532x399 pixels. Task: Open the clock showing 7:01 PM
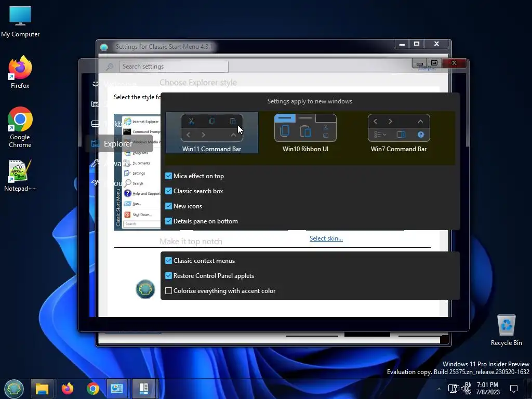[x=487, y=389]
